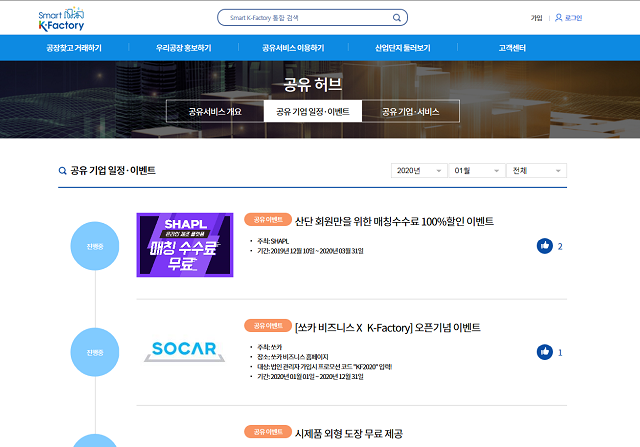Open 산업단지 둘러보기 menu
Viewport: 640px width, 447px height.
pyautogui.click(x=402, y=48)
